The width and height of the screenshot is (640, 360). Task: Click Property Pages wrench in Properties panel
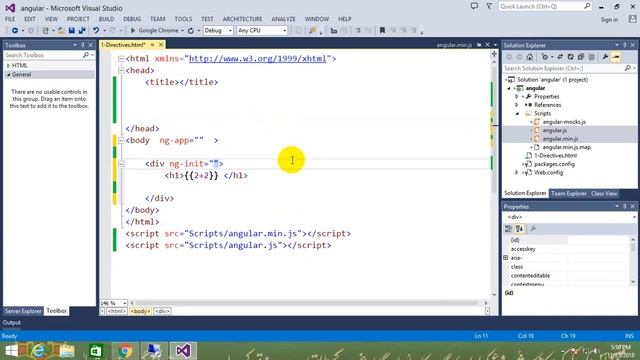533,229
